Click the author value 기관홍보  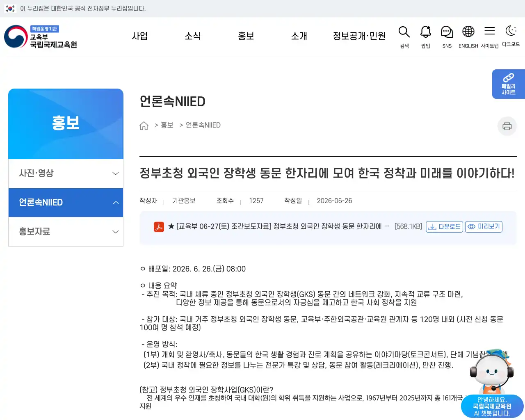(184, 201)
